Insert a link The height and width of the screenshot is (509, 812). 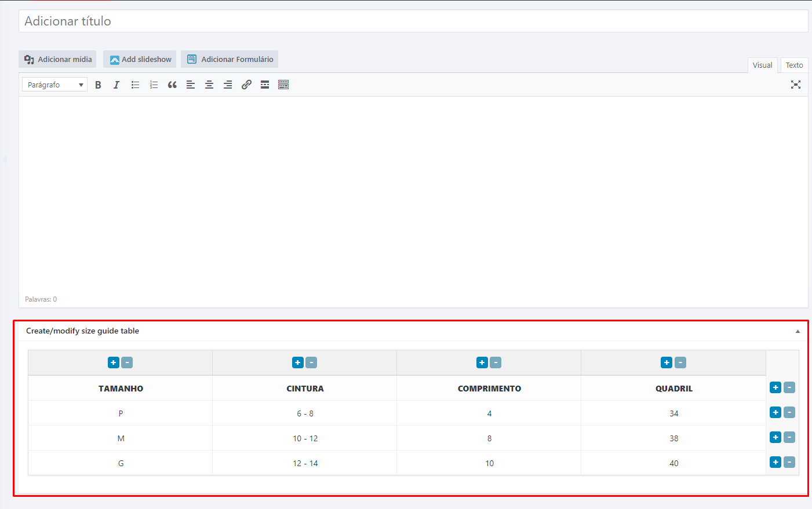[x=246, y=85]
